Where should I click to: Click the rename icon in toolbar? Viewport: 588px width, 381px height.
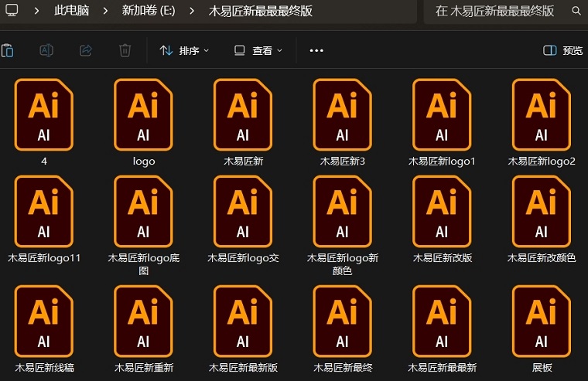pos(46,50)
